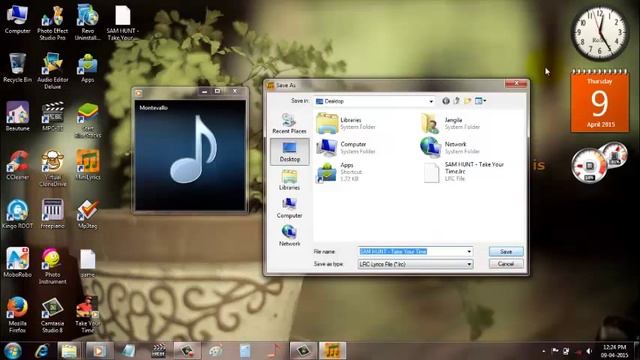This screenshot has width=640, height=360.
Task: Click the Cancel button
Action: (506, 264)
